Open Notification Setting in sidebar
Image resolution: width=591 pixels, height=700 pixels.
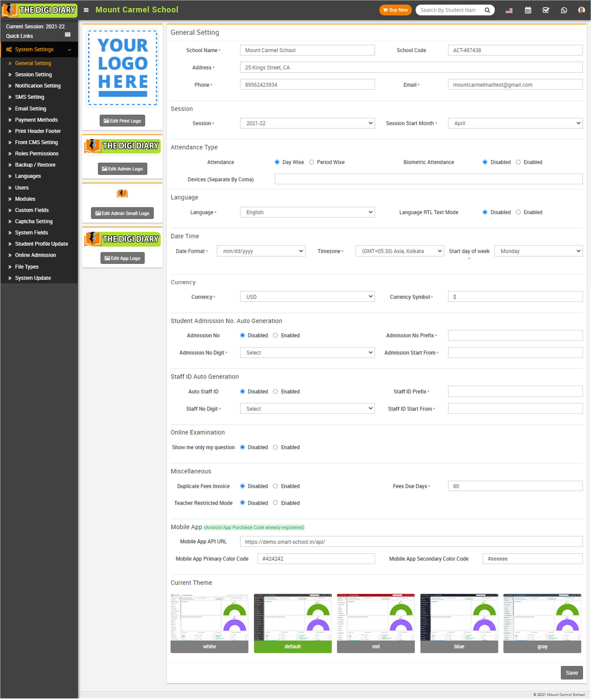38,86
